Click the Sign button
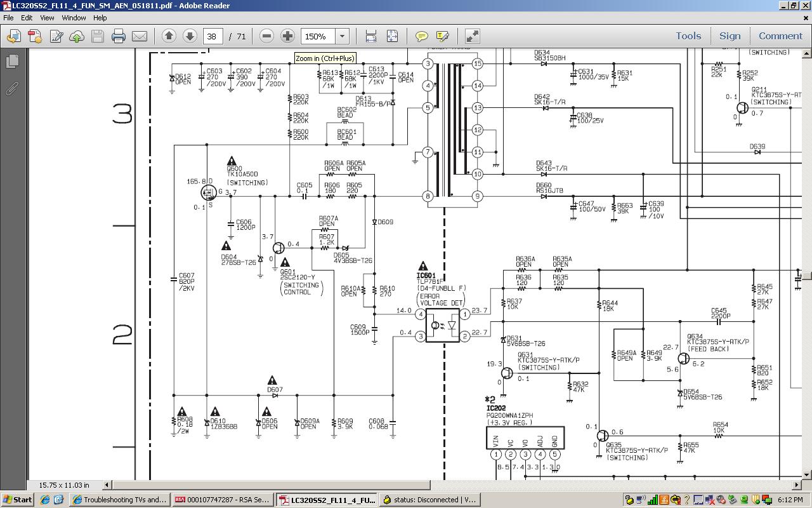 730,36
